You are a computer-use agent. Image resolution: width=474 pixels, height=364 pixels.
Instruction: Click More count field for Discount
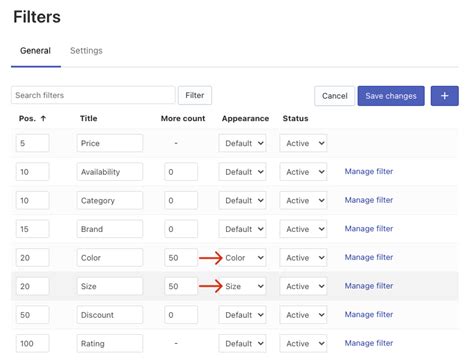(x=181, y=315)
